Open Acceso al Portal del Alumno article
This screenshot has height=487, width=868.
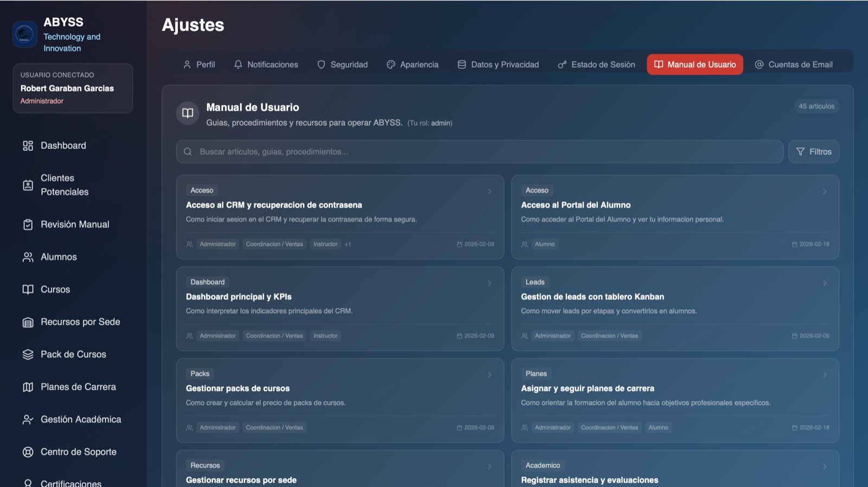(576, 205)
